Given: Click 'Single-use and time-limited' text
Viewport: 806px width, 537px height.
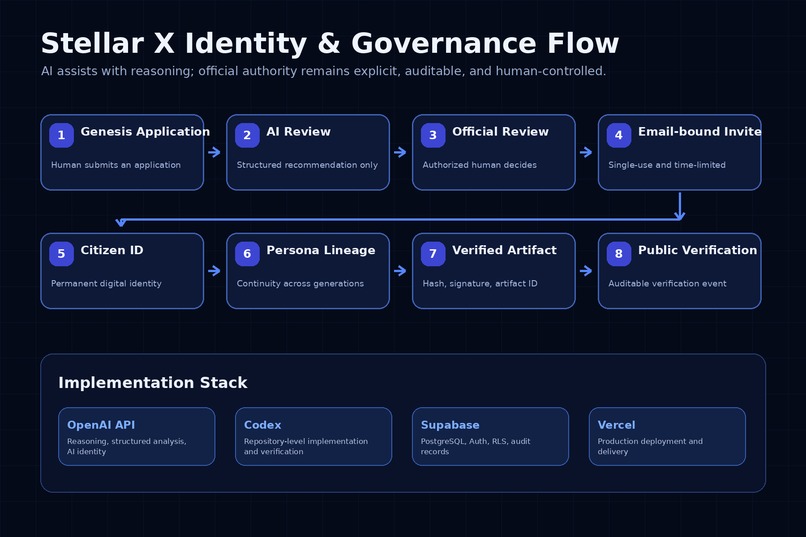Looking at the screenshot, I should (667, 165).
